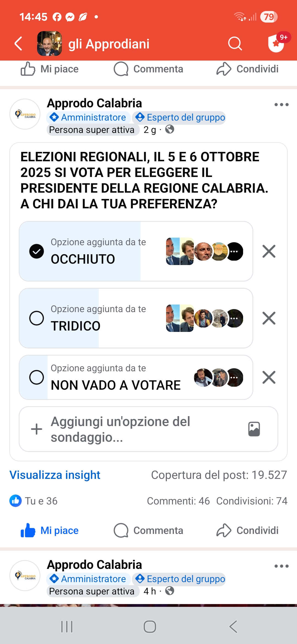Uncheck the OCCHIUTO poll option
Screen dimensions: 297x644
click(37, 251)
